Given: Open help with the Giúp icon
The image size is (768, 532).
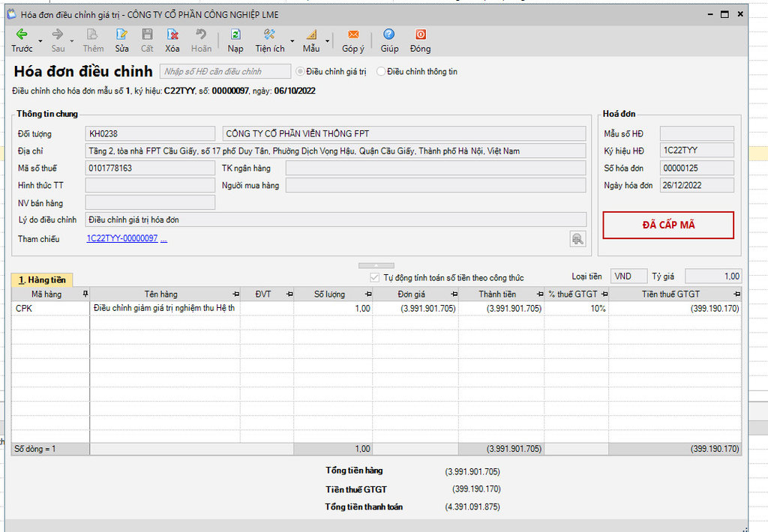Looking at the screenshot, I should [x=389, y=34].
